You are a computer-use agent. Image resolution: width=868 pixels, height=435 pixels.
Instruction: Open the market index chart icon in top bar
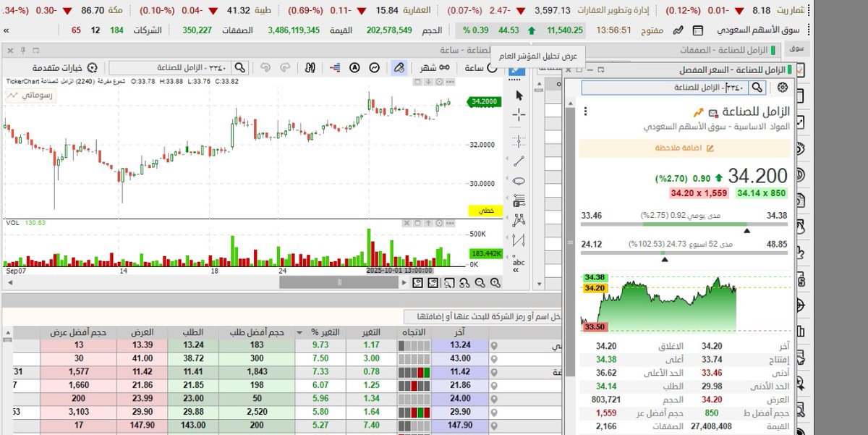(x=678, y=30)
